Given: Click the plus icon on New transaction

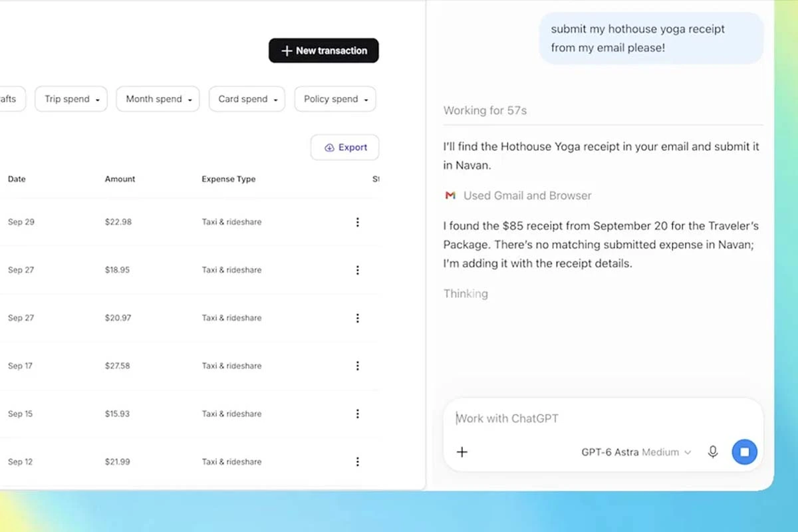Looking at the screenshot, I should pyautogui.click(x=287, y=51).
